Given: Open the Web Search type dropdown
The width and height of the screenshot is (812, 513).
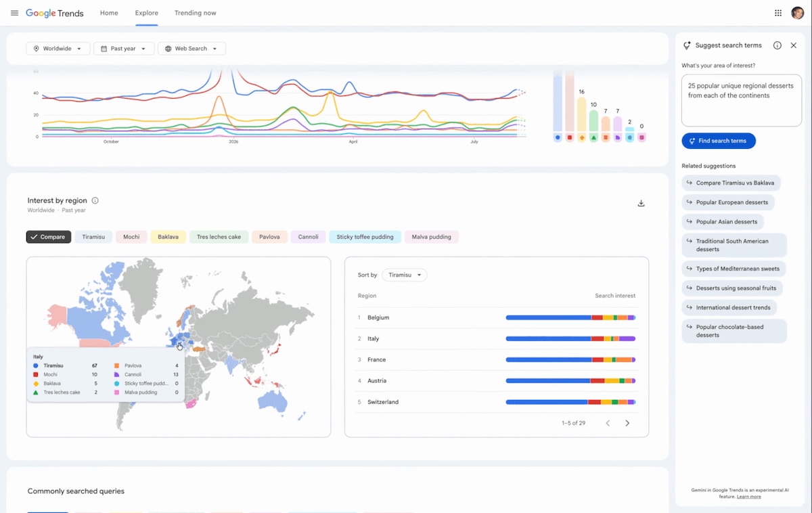Looking at the screenshot, I should tap(192, 49).
